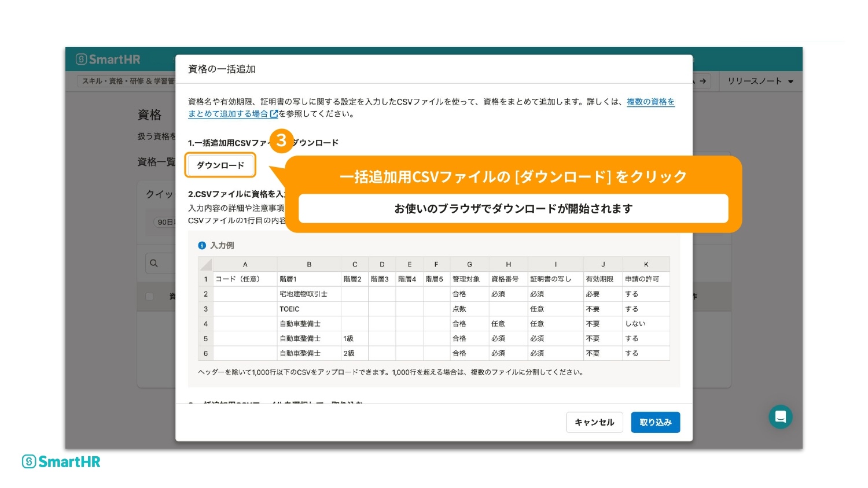Viewport: 868px width, 488px height.
Task: Expand the リリースノート dropdown
Action: pos(760,81)
